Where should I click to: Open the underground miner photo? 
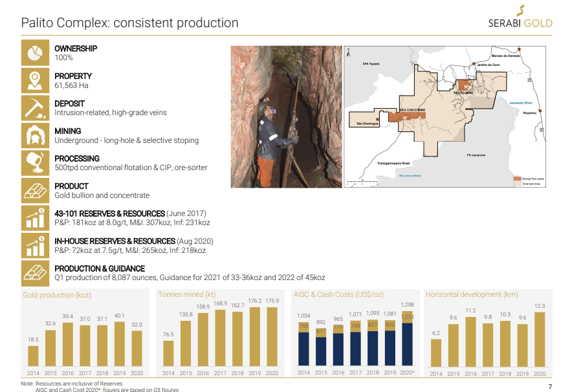tap(286, 116)
